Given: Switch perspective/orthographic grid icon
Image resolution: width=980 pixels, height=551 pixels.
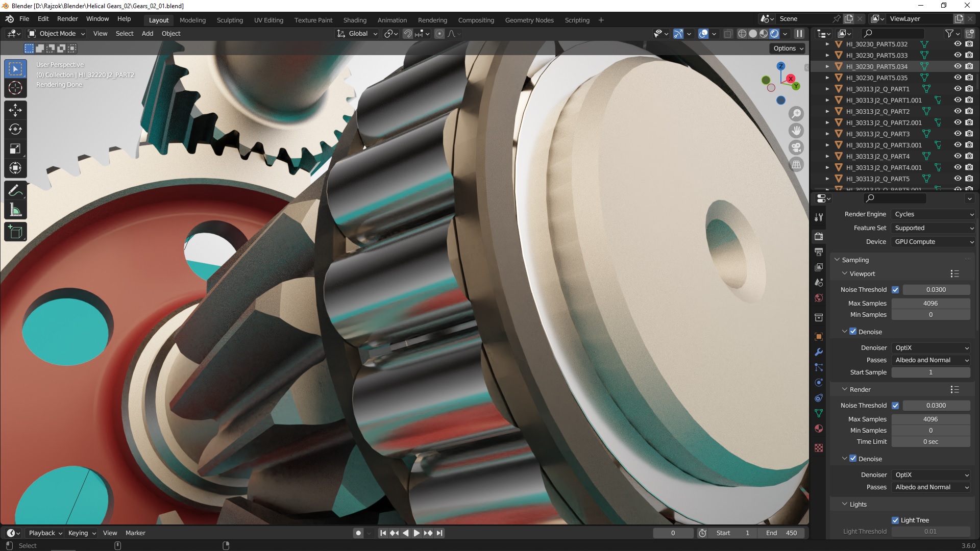Looking at the screenshot, I should (796, 164).
